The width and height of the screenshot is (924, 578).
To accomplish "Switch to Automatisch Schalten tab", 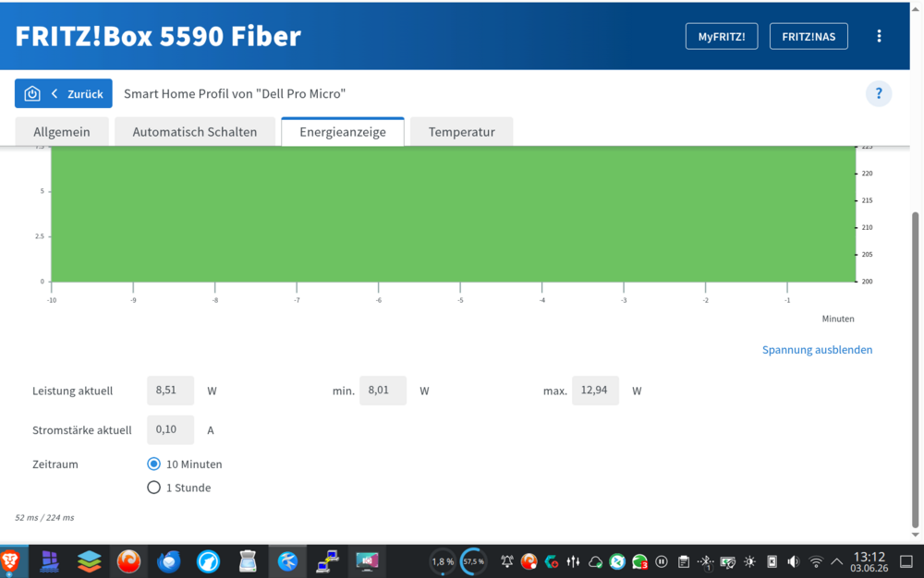I will click(195, 132).
